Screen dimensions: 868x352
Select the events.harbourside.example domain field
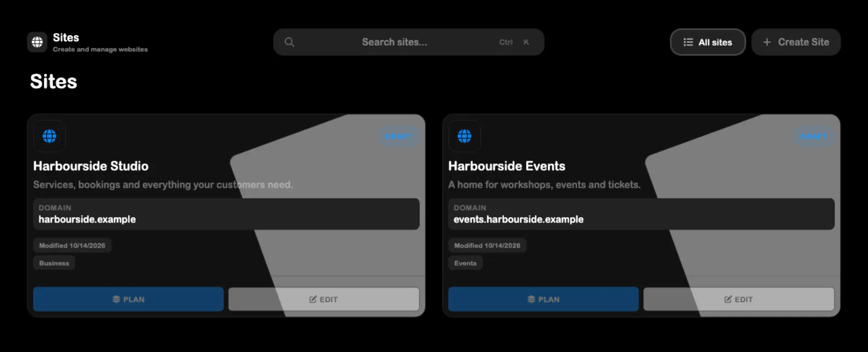pyautogui.click(x=641, y=214)
